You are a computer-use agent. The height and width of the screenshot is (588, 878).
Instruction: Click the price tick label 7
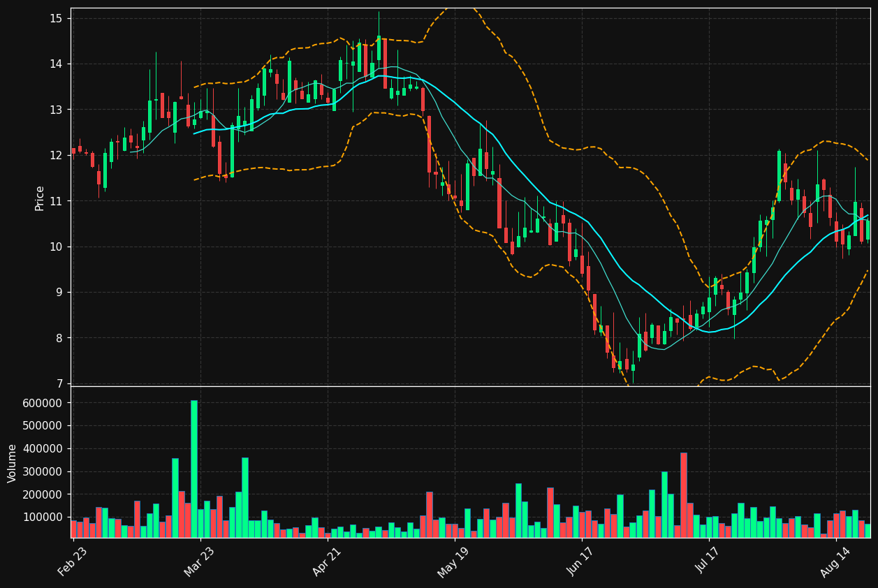[x=59, y=384]
